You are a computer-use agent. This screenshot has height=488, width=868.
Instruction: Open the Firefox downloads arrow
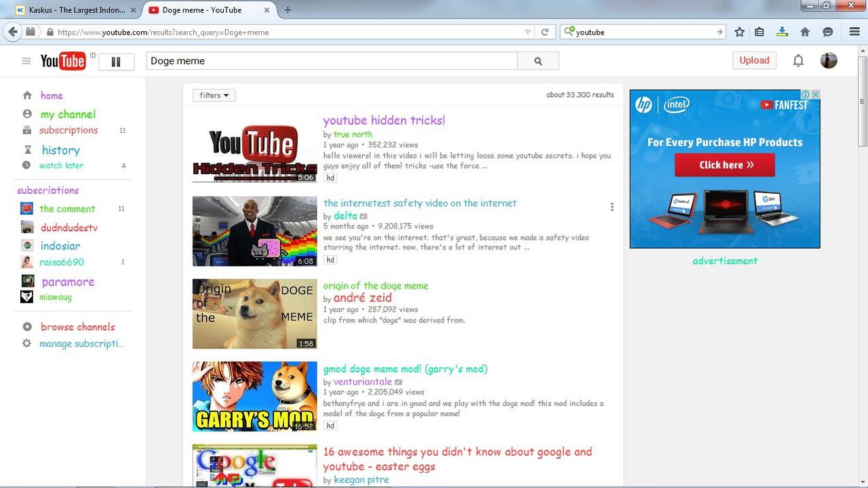pos(782,32)
